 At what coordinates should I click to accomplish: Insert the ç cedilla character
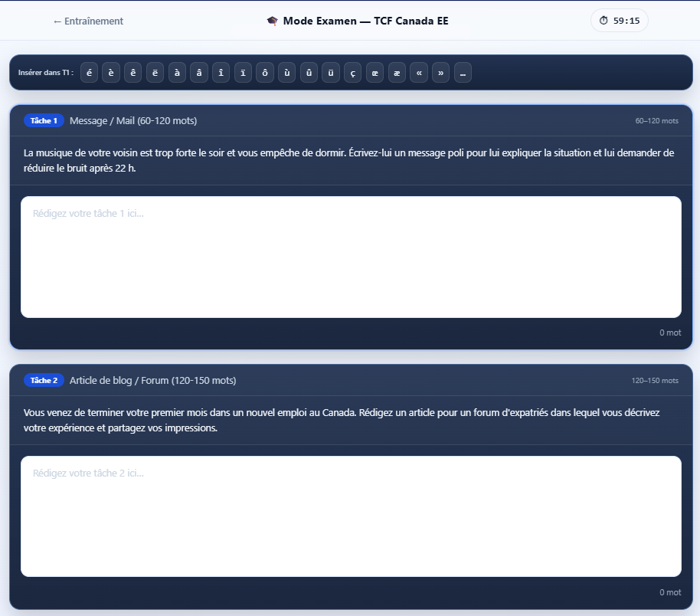352,73
